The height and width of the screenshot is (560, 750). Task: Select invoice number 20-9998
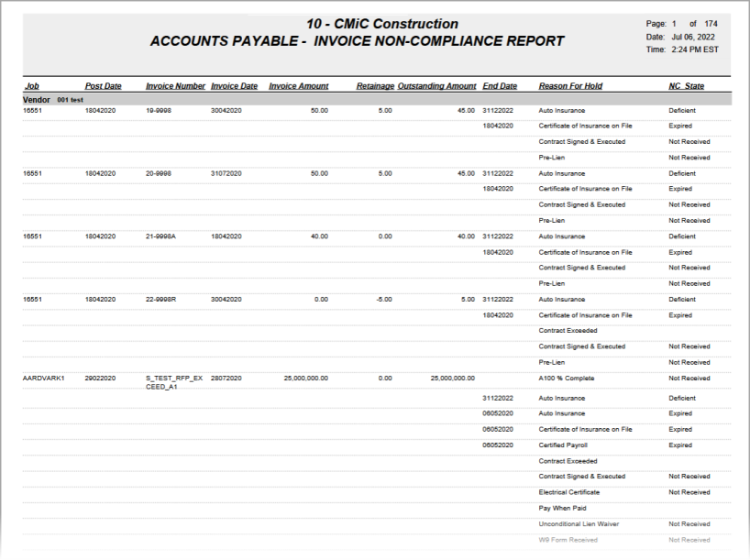coord(159,173)
